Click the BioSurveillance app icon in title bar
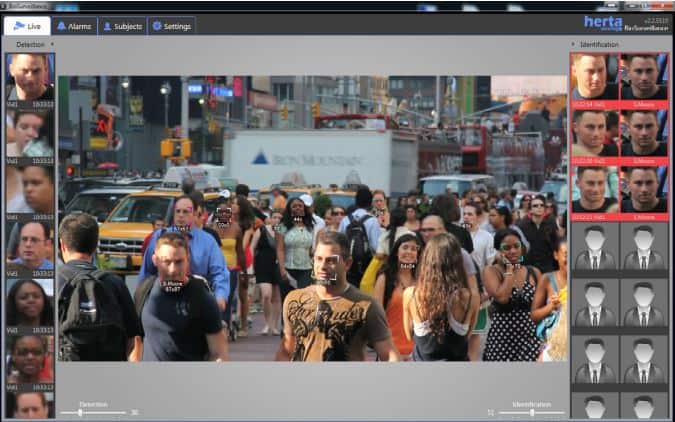 (x=6, y=5)
